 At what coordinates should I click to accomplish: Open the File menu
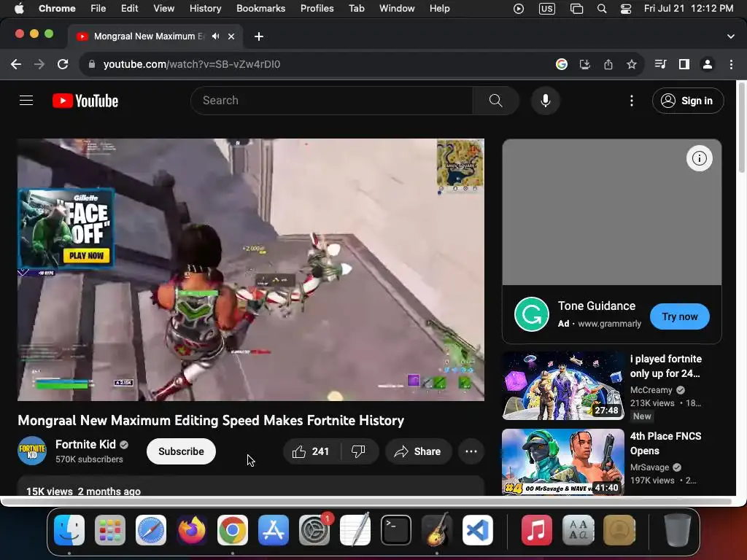[x=98, y=8]
